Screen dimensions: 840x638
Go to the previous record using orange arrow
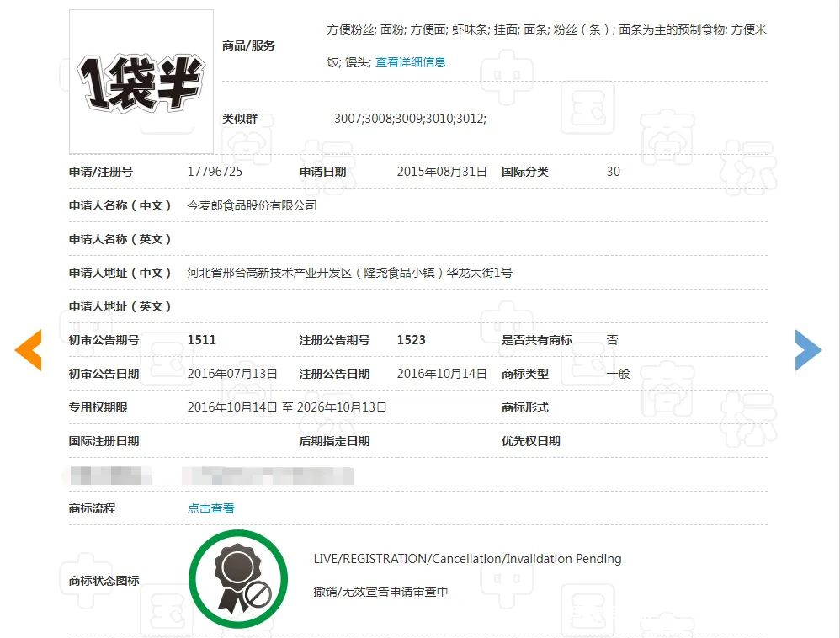[x=29, y=350]
